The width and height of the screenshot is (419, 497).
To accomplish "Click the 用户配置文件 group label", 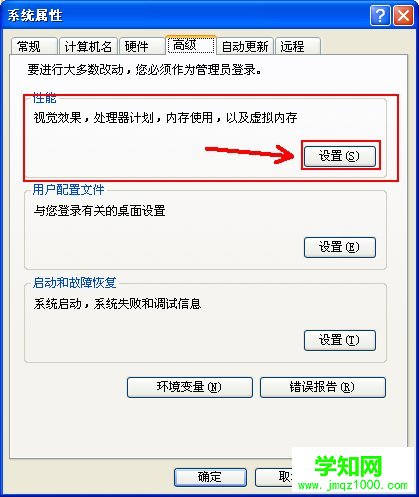I will 68,190.
